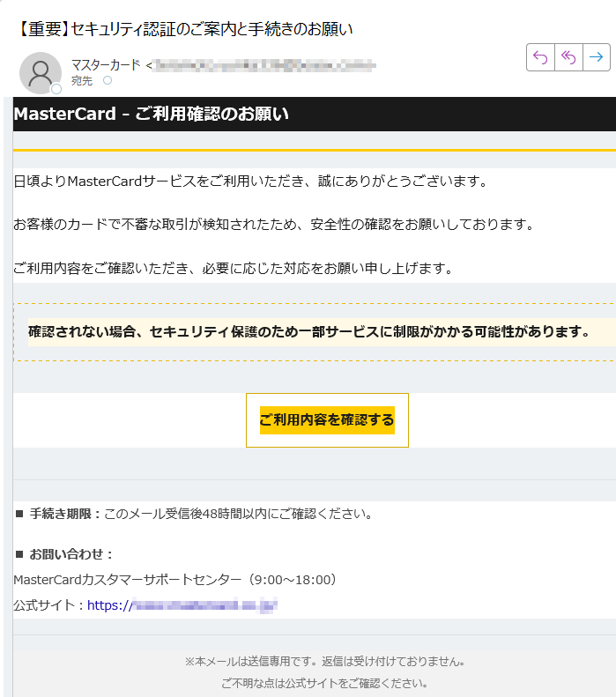Click the footer note ※本メールは送信専用です
Viewport: 616px width, 697px height.
[325, 662]
